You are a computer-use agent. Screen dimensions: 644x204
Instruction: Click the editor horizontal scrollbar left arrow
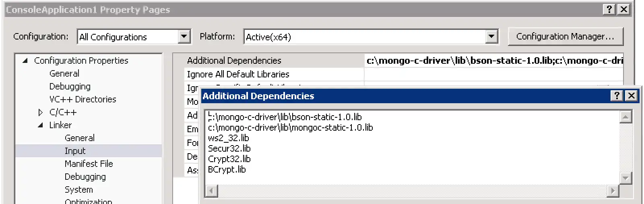click(212, 191)
